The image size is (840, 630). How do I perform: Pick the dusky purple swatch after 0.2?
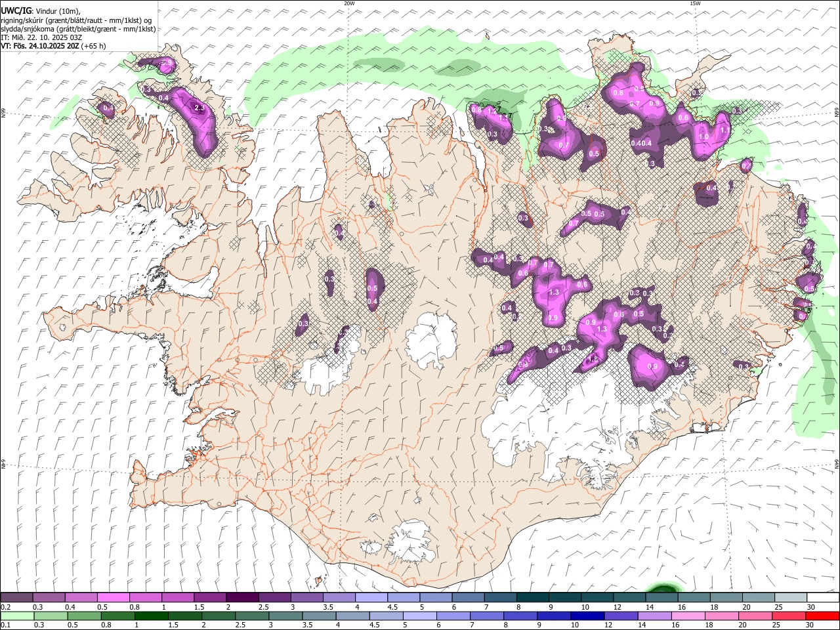point(16,598)
